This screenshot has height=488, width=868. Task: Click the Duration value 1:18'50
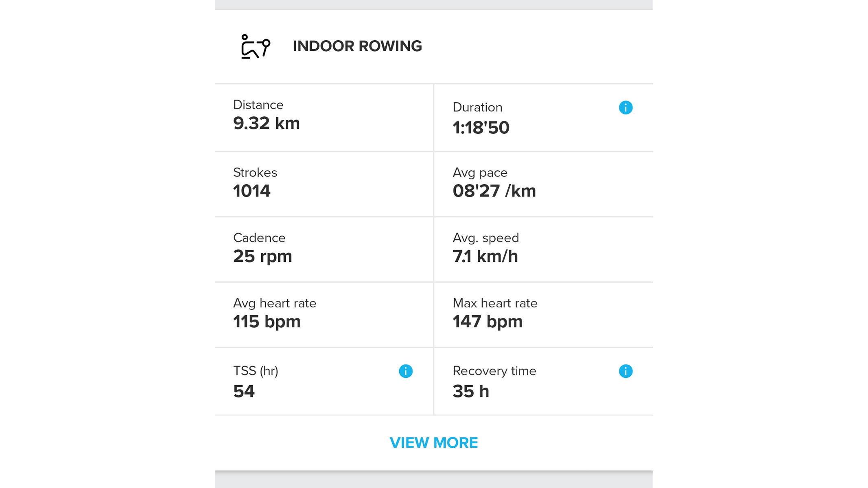(x=481, y=127)
